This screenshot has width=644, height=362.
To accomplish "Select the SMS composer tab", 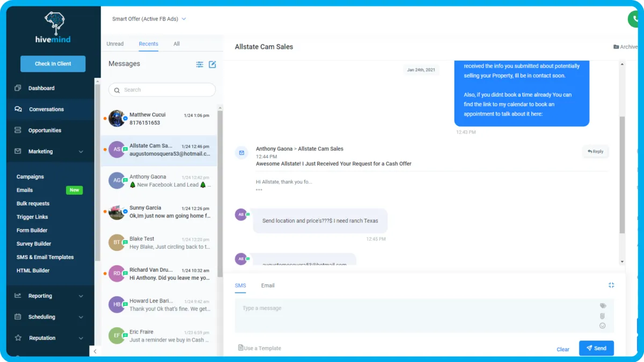I will [x=240, y=285].
